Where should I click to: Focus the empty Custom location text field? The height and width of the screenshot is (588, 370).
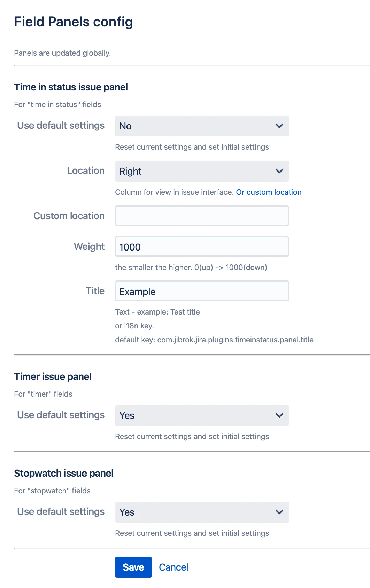coord(202,216)
